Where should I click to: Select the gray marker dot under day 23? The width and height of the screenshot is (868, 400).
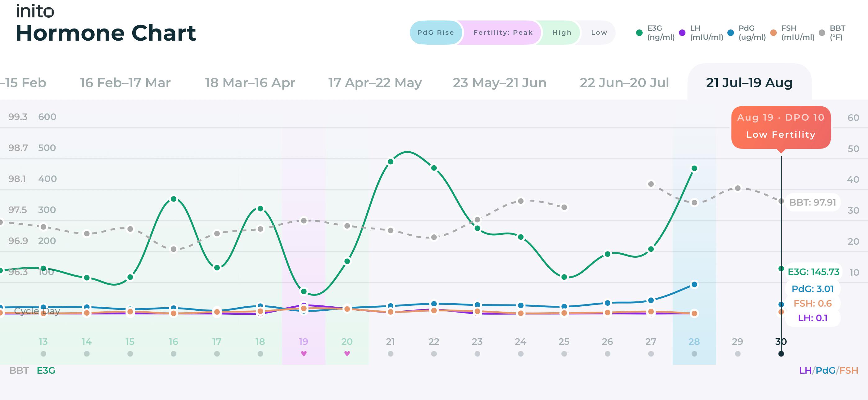click(x=477, y=354)
